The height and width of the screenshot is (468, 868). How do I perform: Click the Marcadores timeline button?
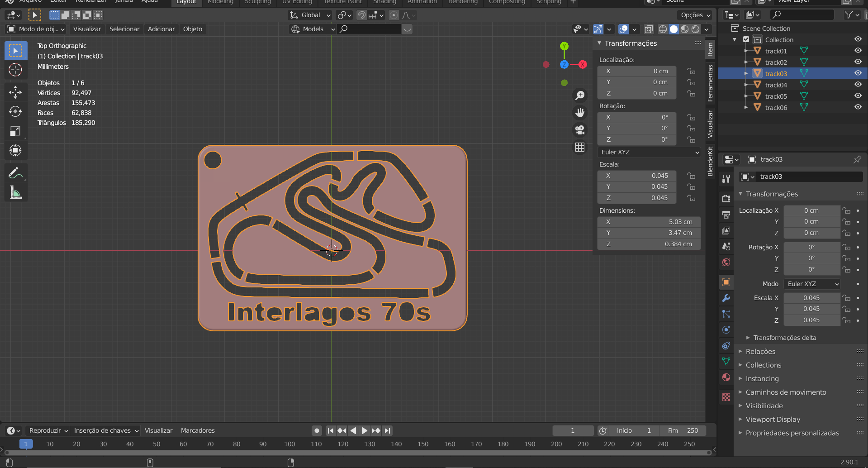click(x=198, y=430)
